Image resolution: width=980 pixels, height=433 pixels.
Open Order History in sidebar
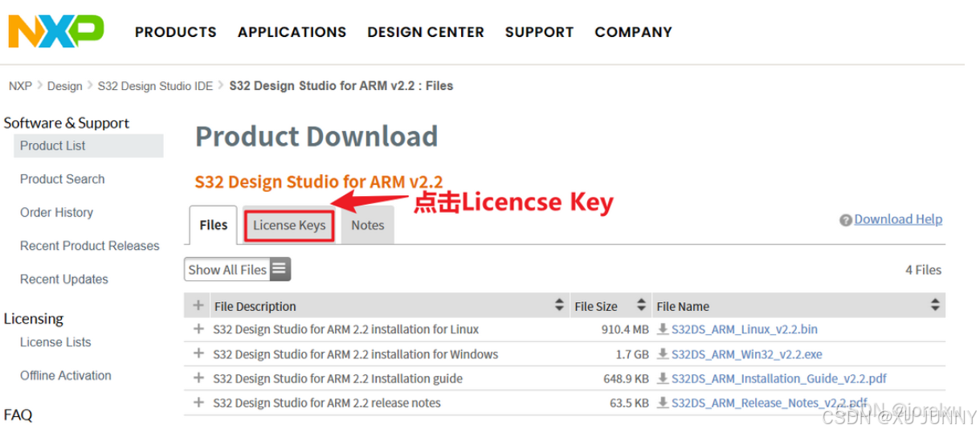(56, 213)
